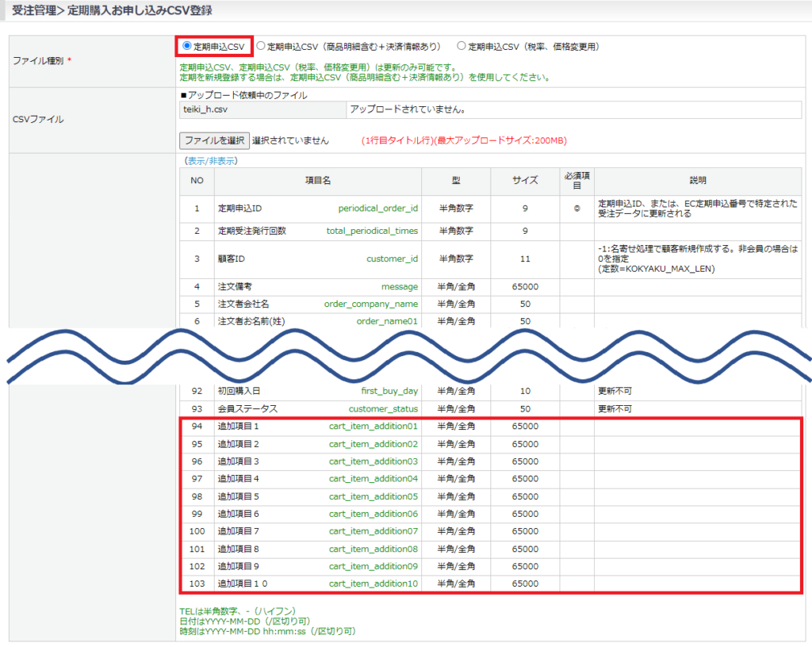The width and height of the screenshot is (812, 647).
Task: Click the 説明 column header
Action: click(697, 181)
